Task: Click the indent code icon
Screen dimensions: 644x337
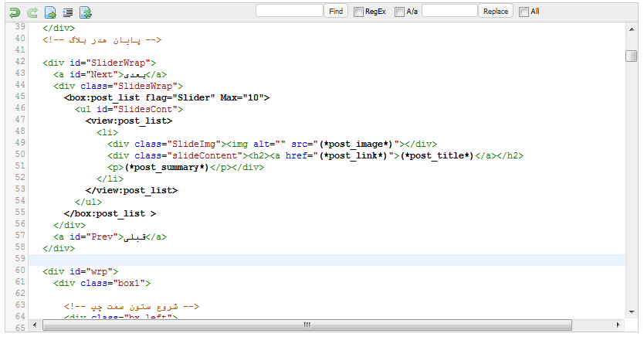Action: point(68,12)
